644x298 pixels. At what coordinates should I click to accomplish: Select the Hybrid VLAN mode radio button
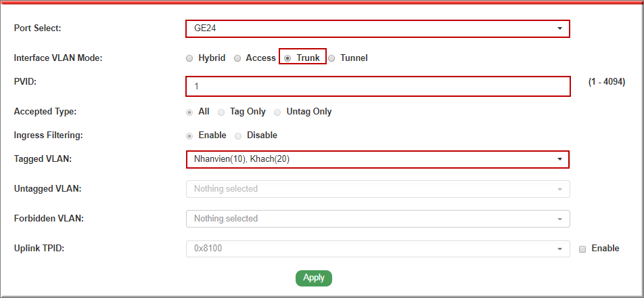coord(190,58)
